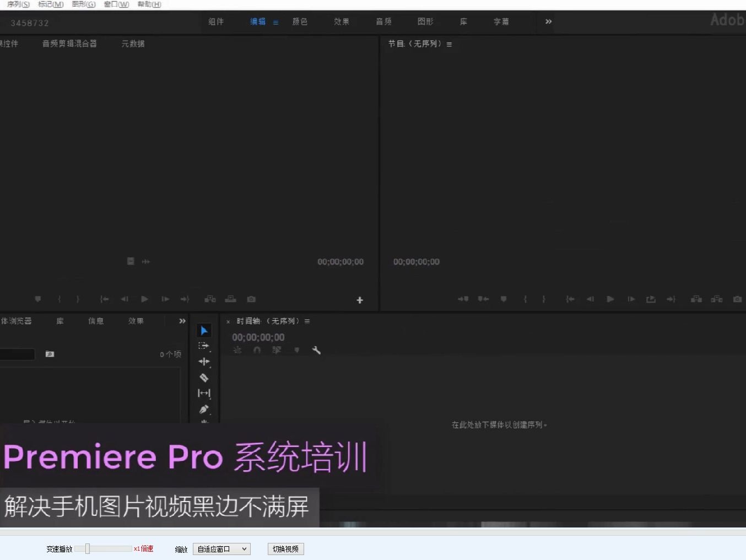Image resolution: width=746 pixels, height=560 pixels.
Task: Switch to 字幕 workspace
Action: pos(501,21)
